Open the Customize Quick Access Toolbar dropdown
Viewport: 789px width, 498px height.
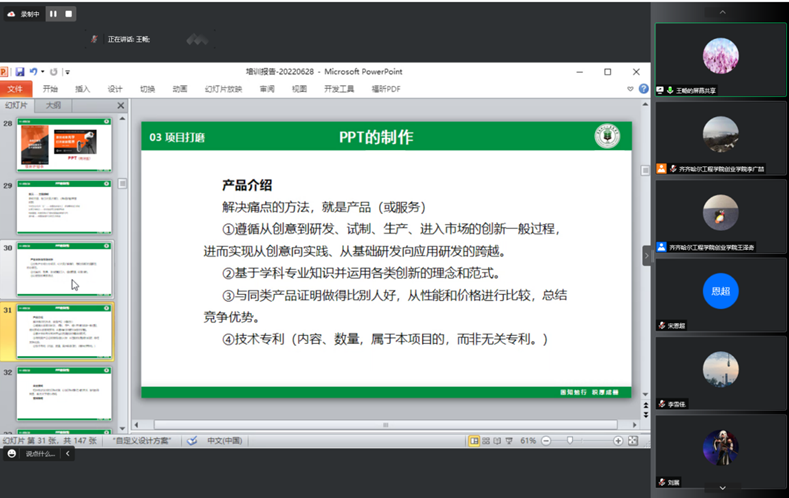click(67, 72)
